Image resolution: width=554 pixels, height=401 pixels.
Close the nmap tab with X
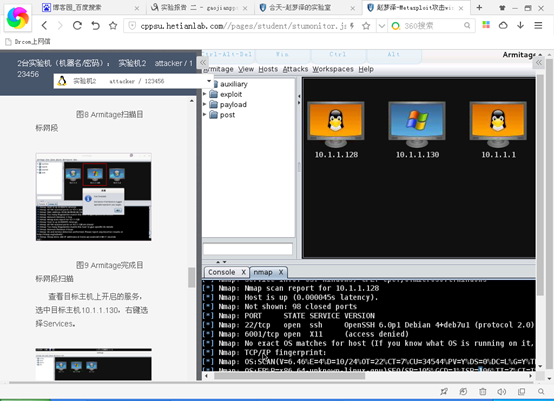point(281,272)
